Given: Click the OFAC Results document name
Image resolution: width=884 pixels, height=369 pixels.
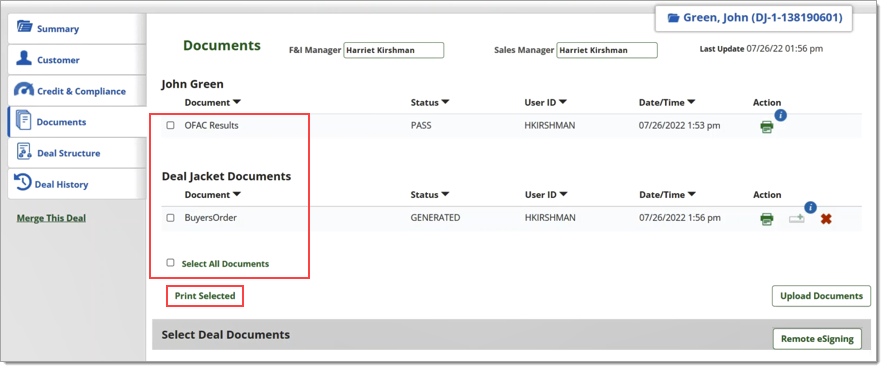Looking at the screenshot, I should (x=211, y=126).
